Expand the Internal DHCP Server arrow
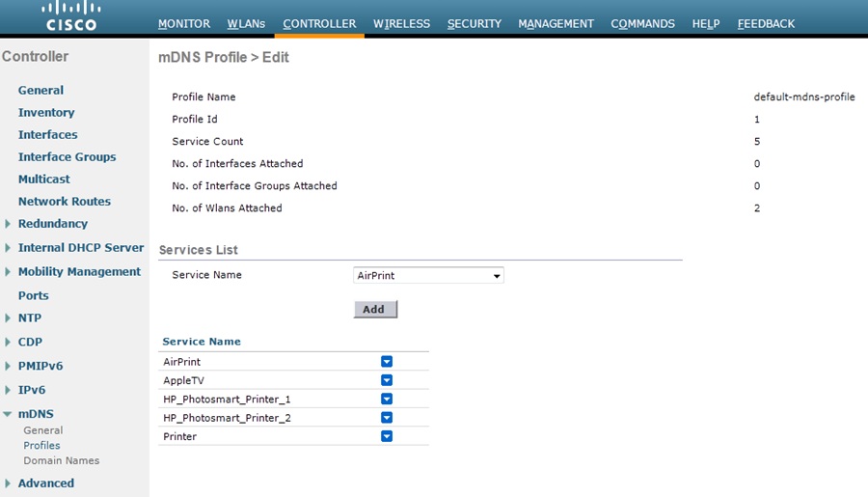 tap(8, 248)
